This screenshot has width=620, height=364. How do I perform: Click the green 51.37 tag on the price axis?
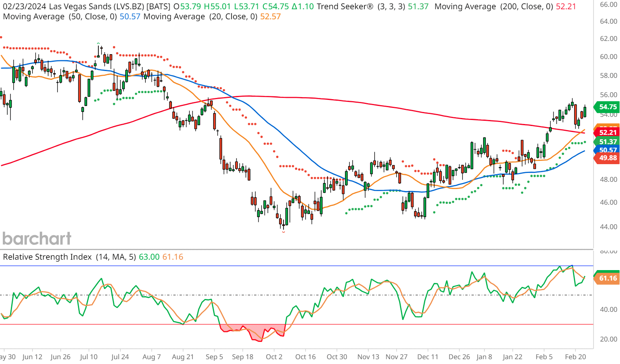point(607,142)
